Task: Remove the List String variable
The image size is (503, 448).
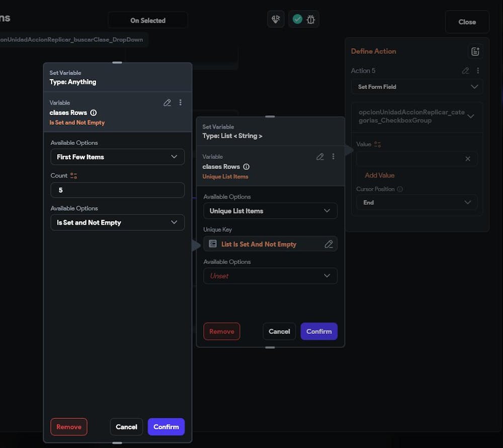Action: coord(222,331)
